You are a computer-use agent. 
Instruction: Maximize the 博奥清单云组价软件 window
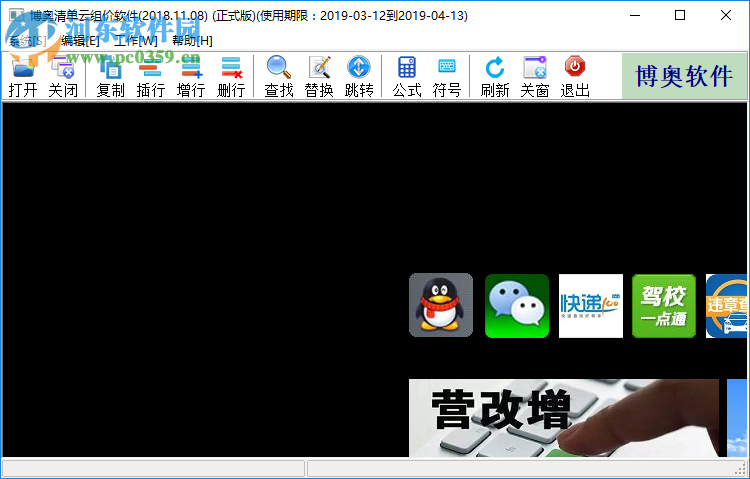(680, 15)
